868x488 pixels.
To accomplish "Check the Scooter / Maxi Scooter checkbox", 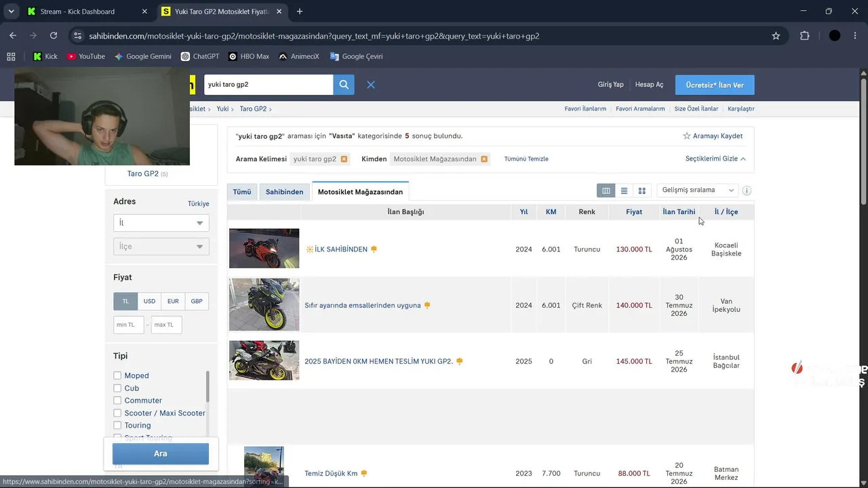I will click(117, 413).
